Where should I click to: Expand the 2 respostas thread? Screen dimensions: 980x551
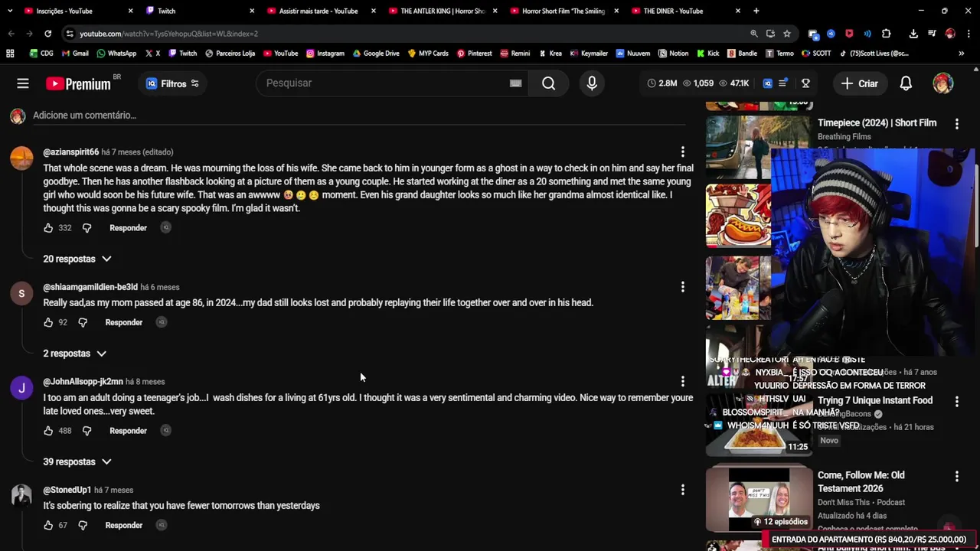(x=74, y=354)
